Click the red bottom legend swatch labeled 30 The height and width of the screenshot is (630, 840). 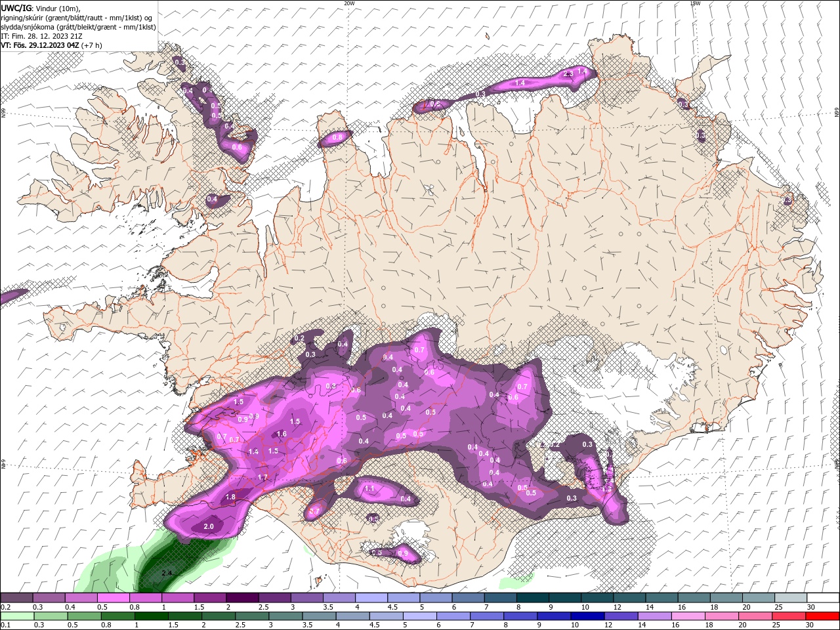click(x=822, y=616)
